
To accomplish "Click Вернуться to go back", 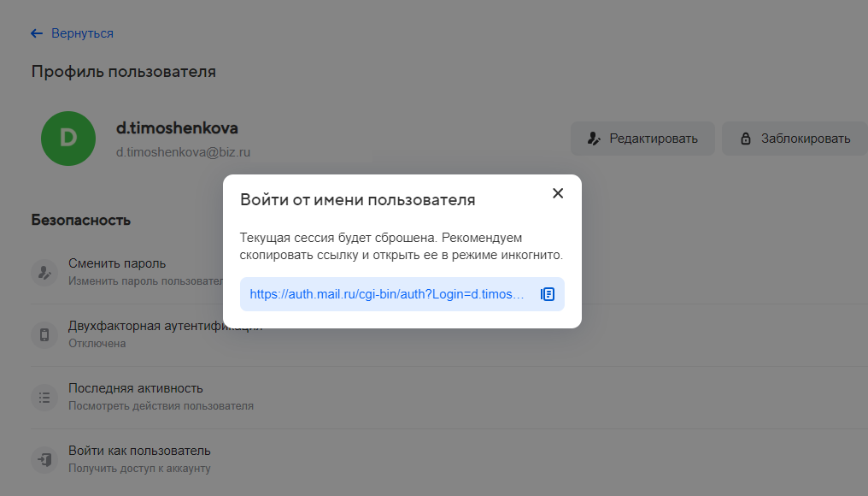I will click(82, 33).
